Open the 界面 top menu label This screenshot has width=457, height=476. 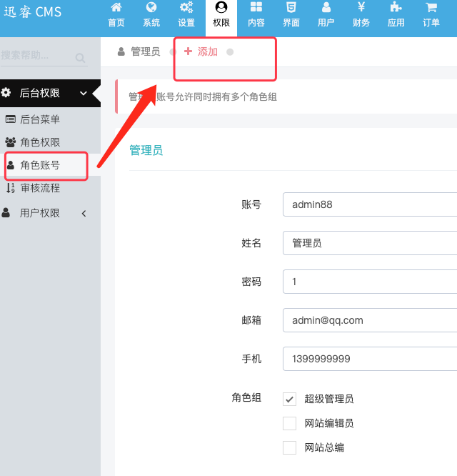(x=291, y=22)
